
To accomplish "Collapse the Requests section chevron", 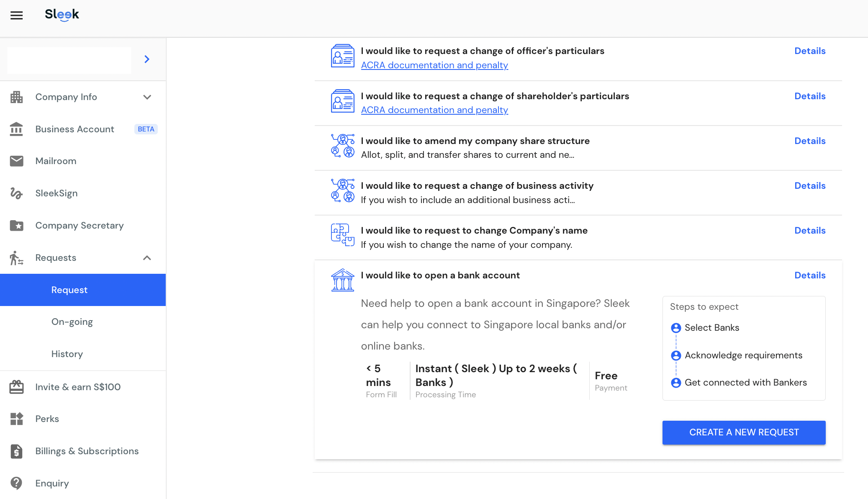I will click(x=147, y=257).
